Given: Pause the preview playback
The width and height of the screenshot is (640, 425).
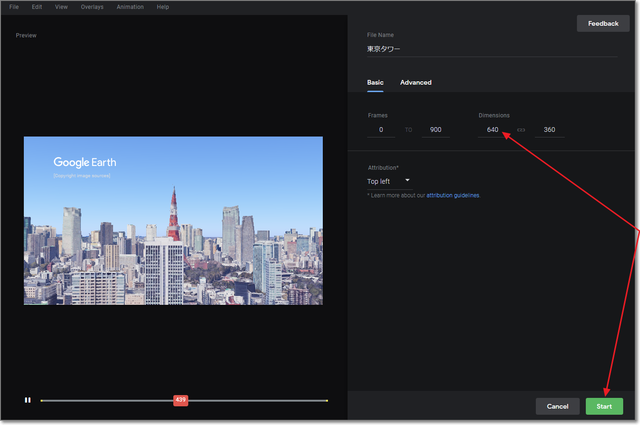Looking at the screenshot, I should tap(28, 400).
